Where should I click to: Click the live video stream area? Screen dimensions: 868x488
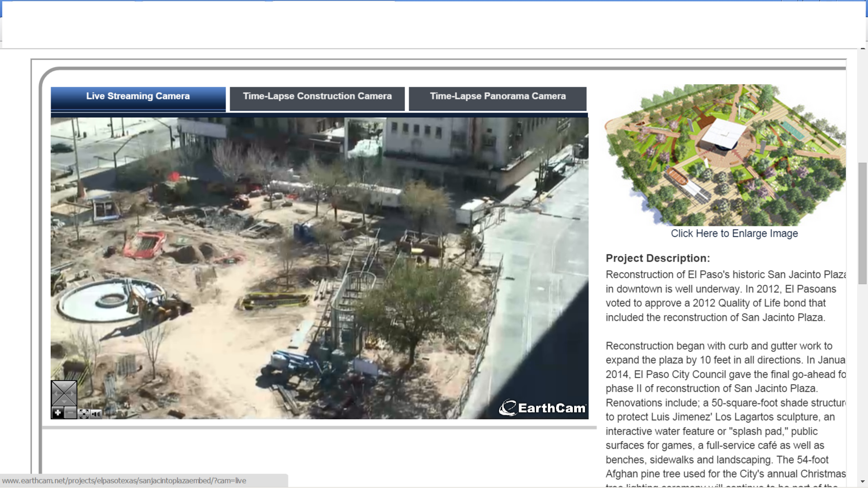click(x=319, y=267)
